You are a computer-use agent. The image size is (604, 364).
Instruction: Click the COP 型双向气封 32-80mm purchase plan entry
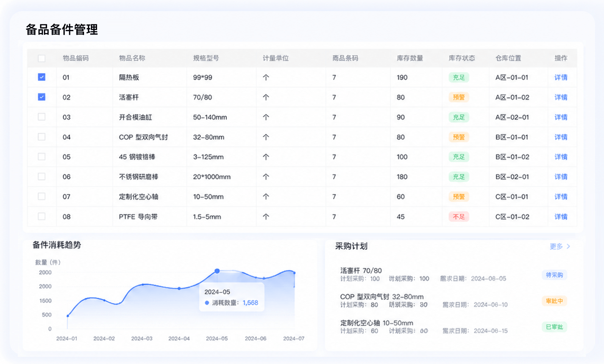[x=382, y=297]
